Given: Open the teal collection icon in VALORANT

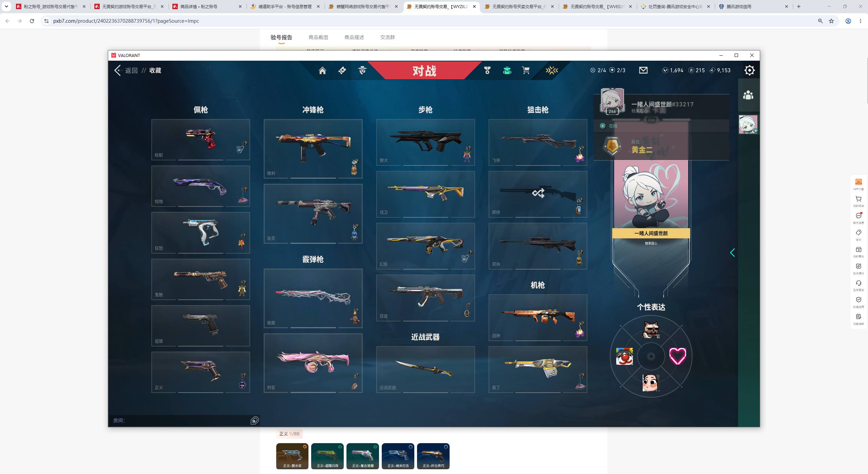Looking at the screenshot, I should (x=507, y=70).
